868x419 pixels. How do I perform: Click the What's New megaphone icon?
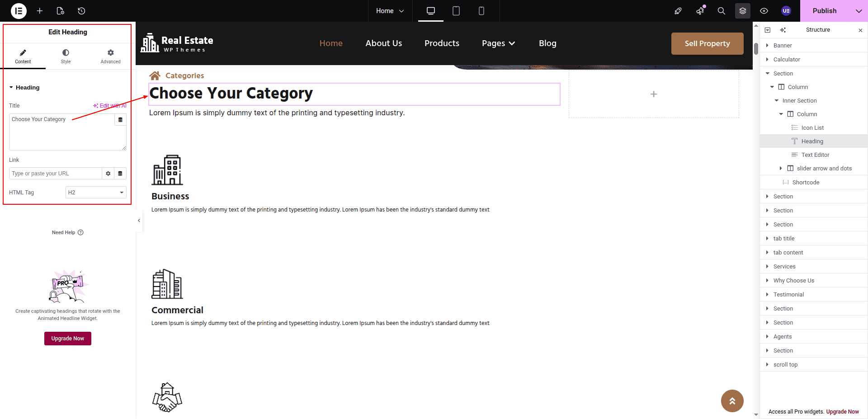point(700,11)
